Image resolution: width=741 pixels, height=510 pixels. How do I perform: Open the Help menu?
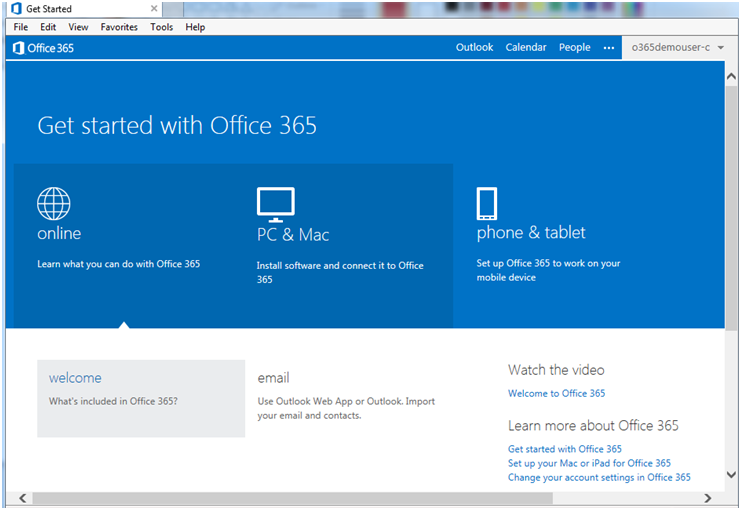click(195, 27)
